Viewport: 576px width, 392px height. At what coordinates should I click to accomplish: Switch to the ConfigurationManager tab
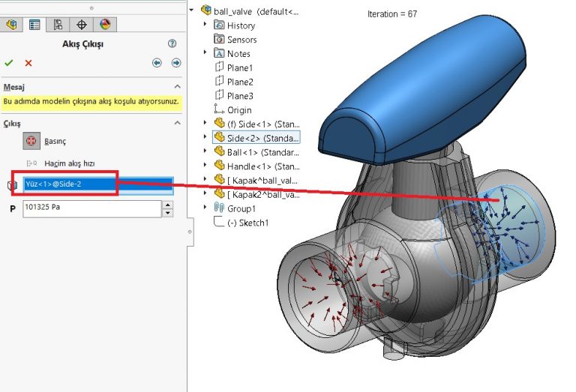pyautogui.click(x=58, y=25)
